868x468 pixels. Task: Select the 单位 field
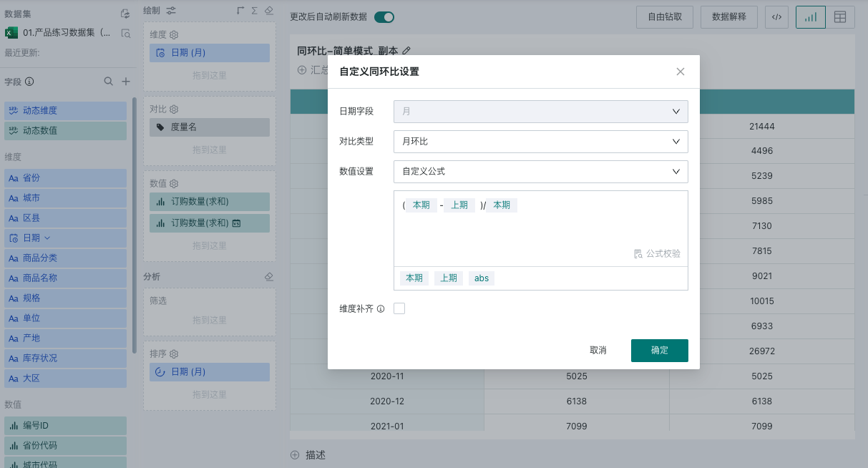point(65,318)
